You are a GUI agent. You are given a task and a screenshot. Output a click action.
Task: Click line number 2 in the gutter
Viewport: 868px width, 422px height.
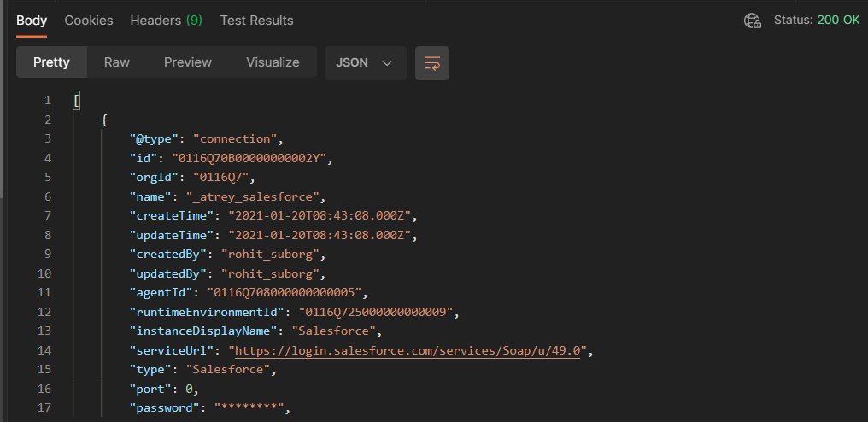(x=48, y=120)
